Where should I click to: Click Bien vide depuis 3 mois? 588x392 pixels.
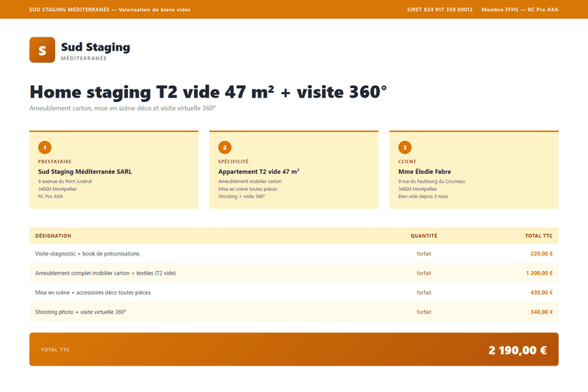point(423,196)
